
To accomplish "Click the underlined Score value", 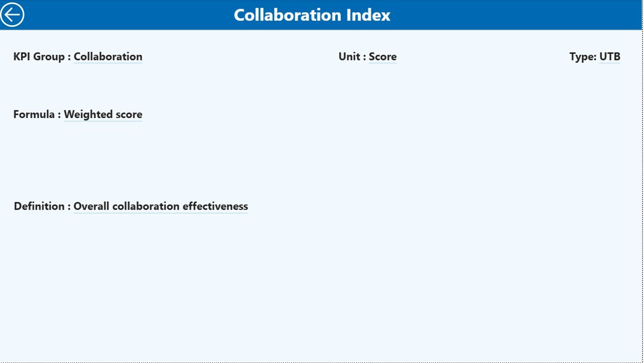I will point(382,56).
